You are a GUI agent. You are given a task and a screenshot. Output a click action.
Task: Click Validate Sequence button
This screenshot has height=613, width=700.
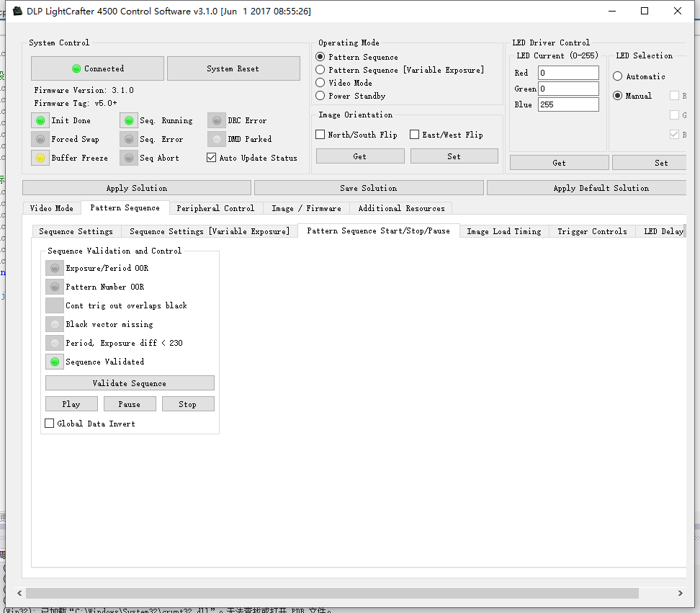click(x=130, y=383)
